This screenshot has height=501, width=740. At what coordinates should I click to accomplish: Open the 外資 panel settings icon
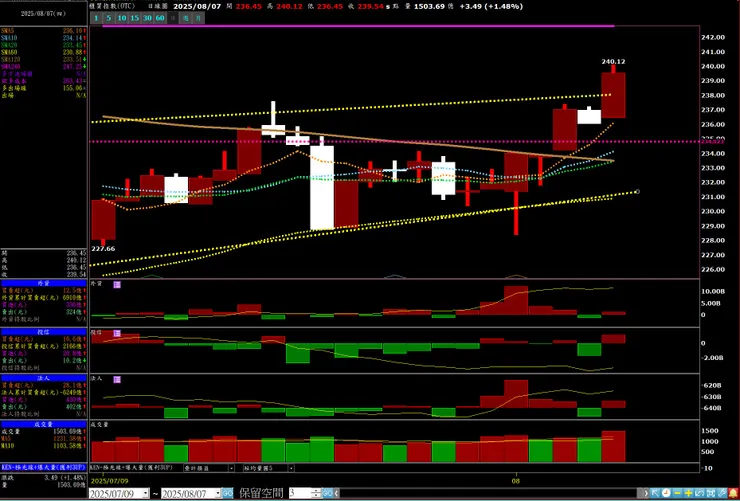pos(117,284)
